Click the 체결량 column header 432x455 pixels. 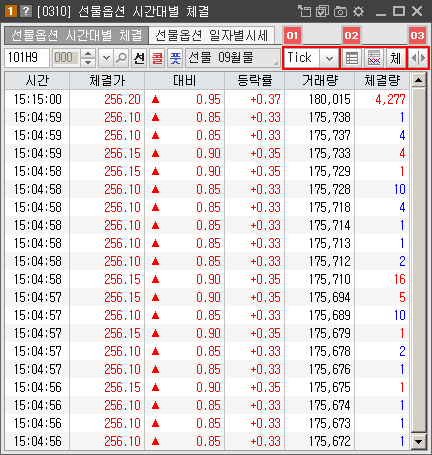[382, 80]
